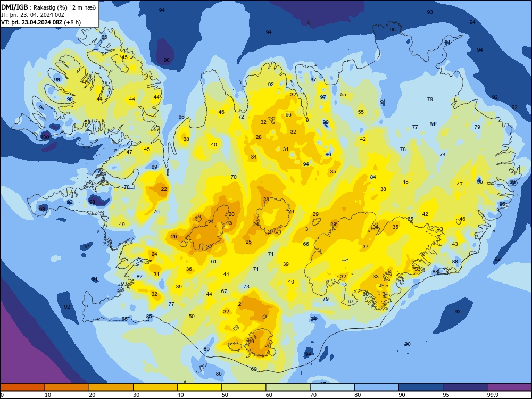Pick the 30–40 golden legend swatch

(155, 387)
